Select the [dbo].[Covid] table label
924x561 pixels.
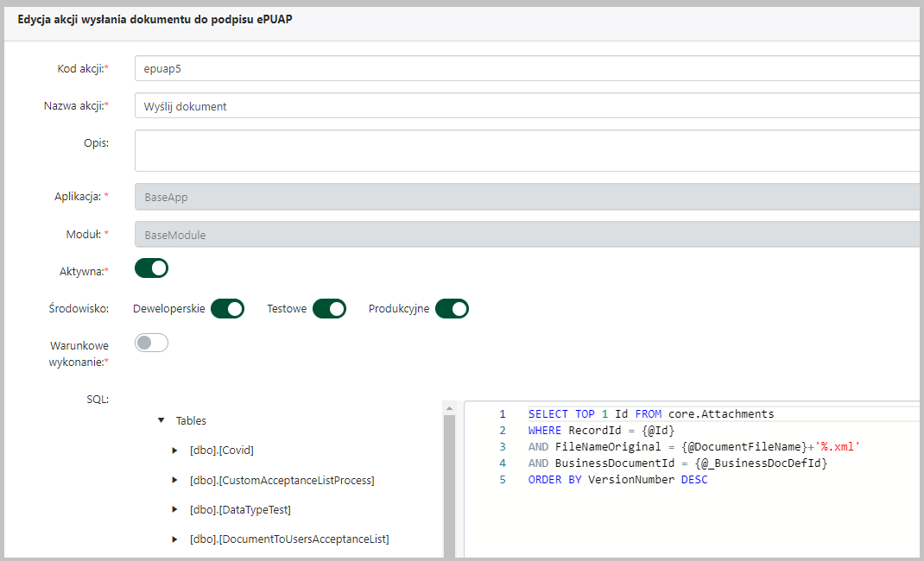tap(222, 451)
